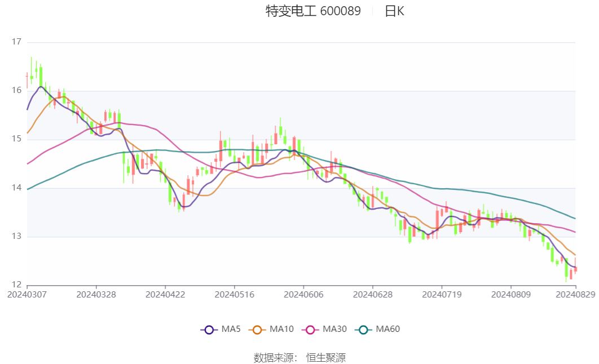This screenshot has height=364, width=599.
Task: Select the 20240516 date axis label
Action: (234, 295)
